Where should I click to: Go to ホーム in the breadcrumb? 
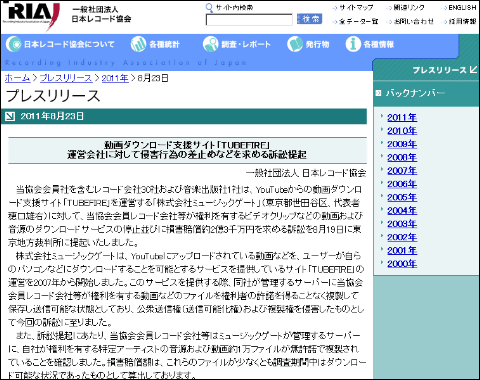[17, 78]
